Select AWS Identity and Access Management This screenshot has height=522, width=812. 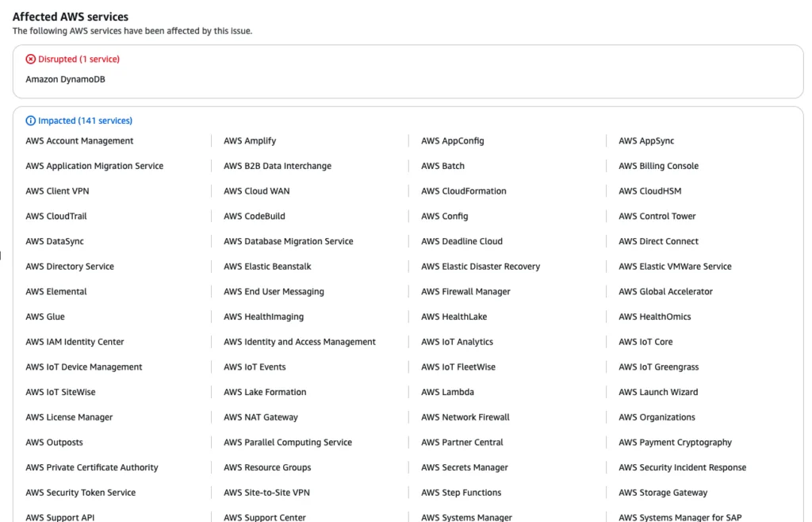(x=299, y=342)
